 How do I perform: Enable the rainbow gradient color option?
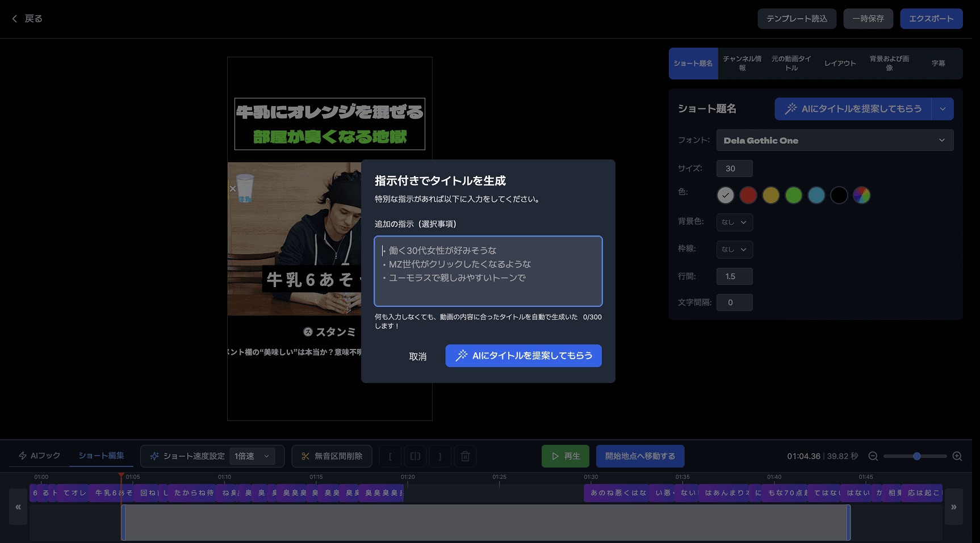(862, 195)
